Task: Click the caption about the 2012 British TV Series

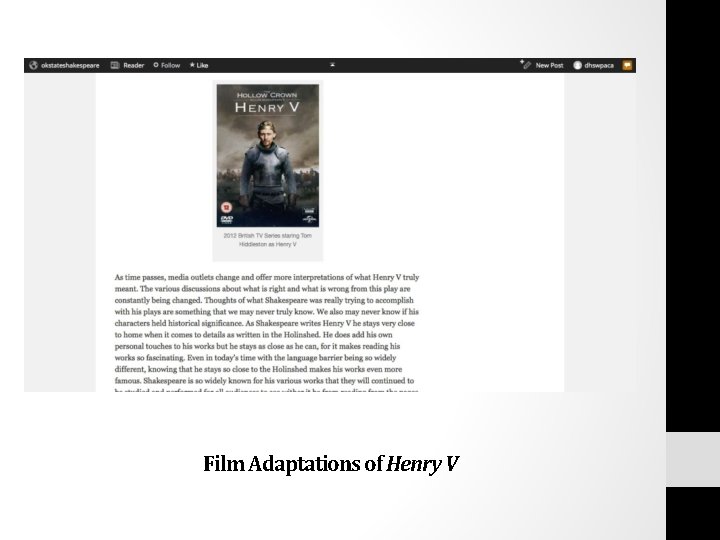Action: coord(268,240)
